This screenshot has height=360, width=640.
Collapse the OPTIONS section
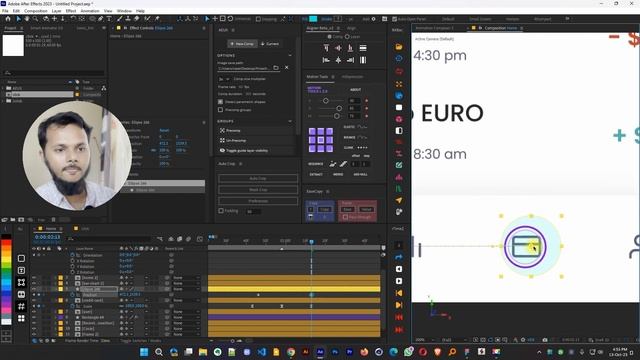[290, 55]
